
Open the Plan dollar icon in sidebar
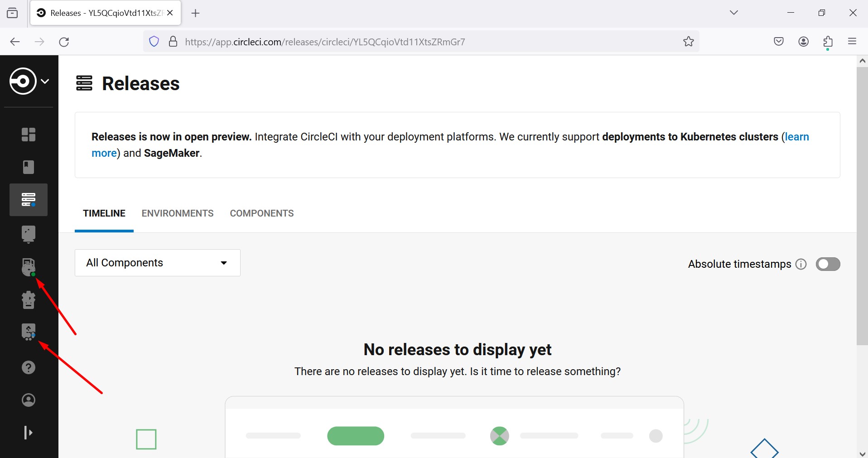pos(29,332)
